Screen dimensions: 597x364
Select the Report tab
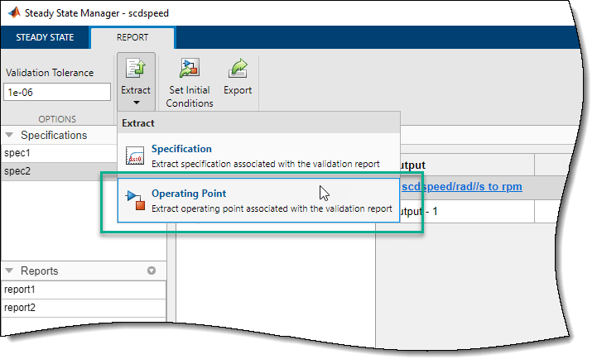[132, 37]
